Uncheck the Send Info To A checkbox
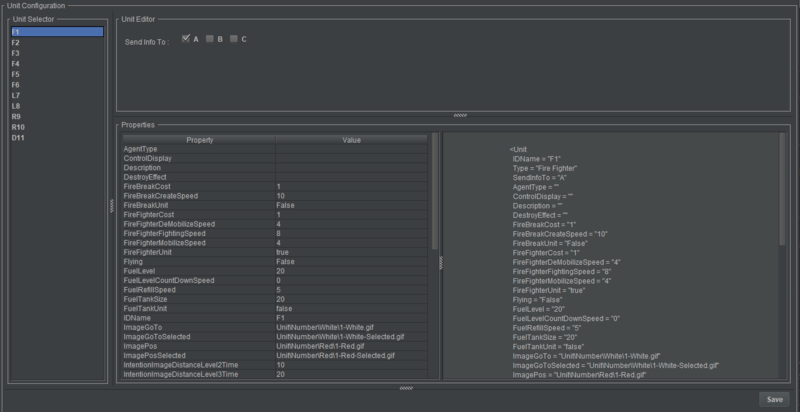This screenshot has width=800, height=412. (186, 39)
